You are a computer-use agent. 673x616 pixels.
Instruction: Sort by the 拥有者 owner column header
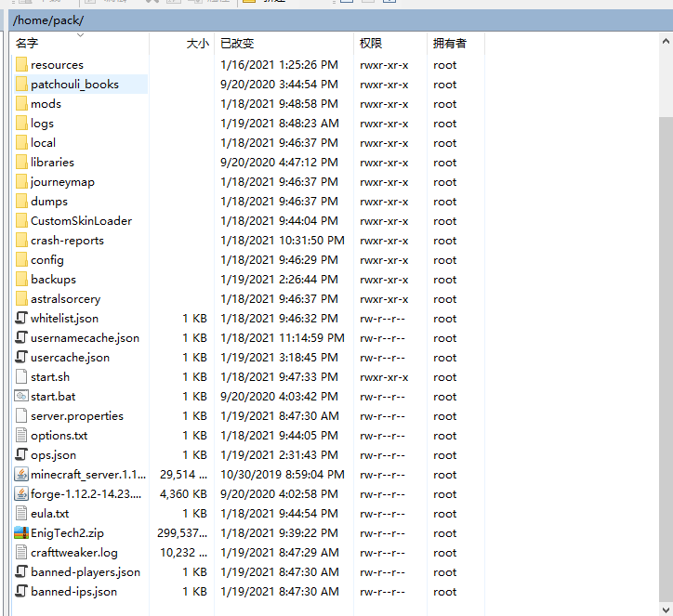pos(455,44)
